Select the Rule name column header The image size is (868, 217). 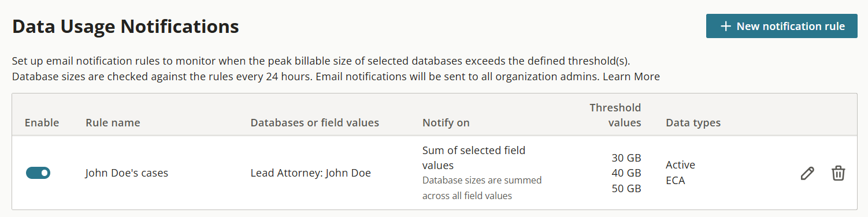coord(113,122)
